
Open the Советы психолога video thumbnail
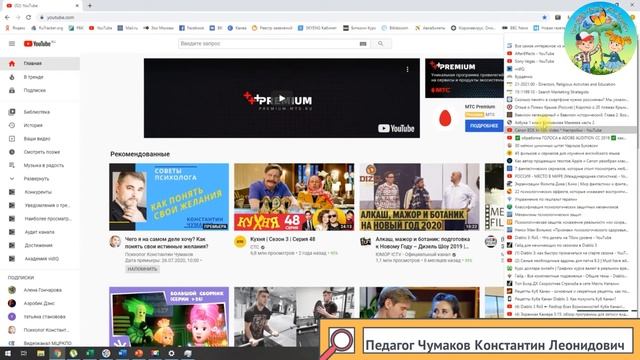click(x=169, y=197)
